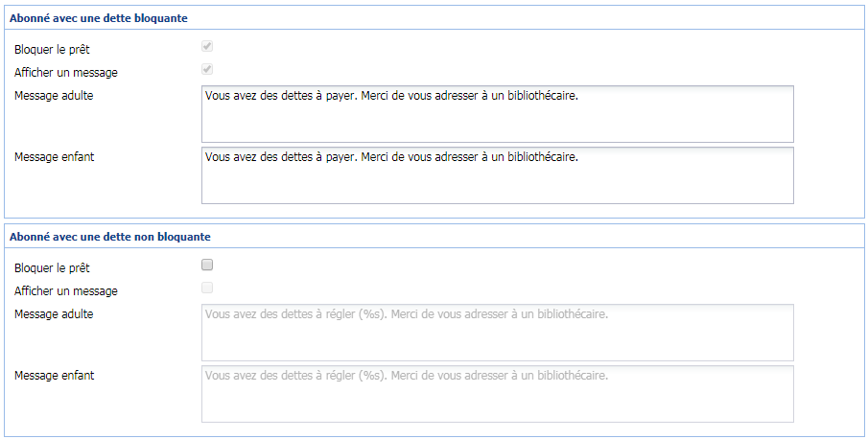Toggle 'Bloquer le prêt' checkbox under dette bloquante
The width and height of the screenshot is (868, 439).
tap(207, 47)
